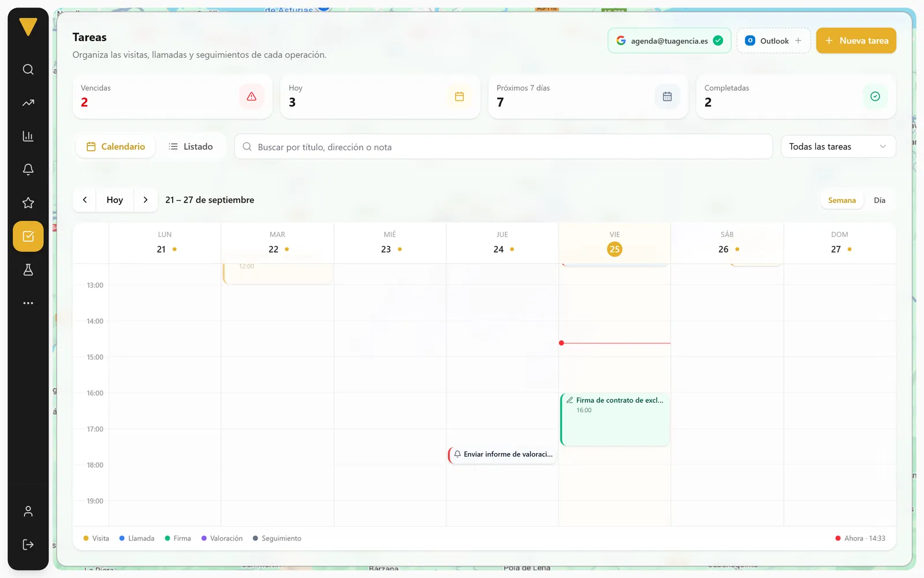Select Monday 21 column header

point(165,243)
